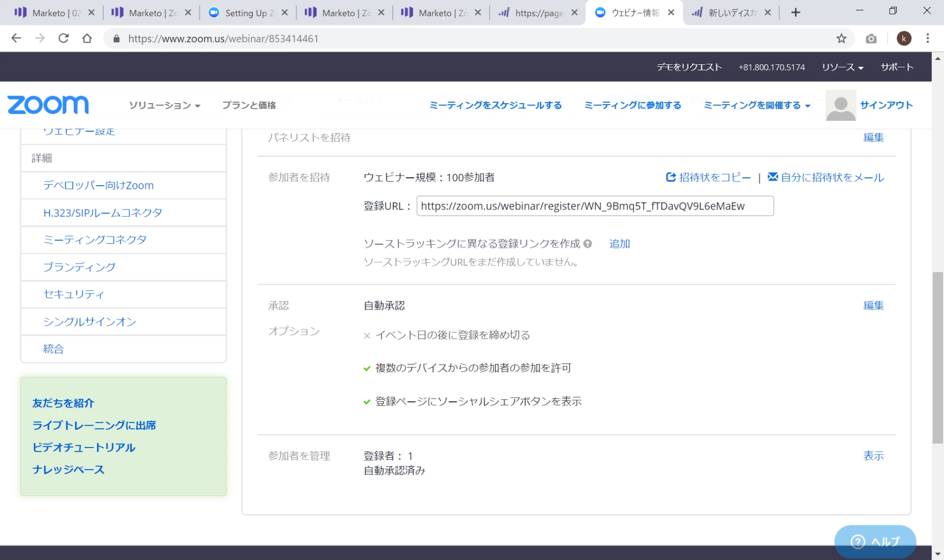Click ライブトレーニングに出席 link
This screenshot has width=944, height=560.
click(94, 425)
